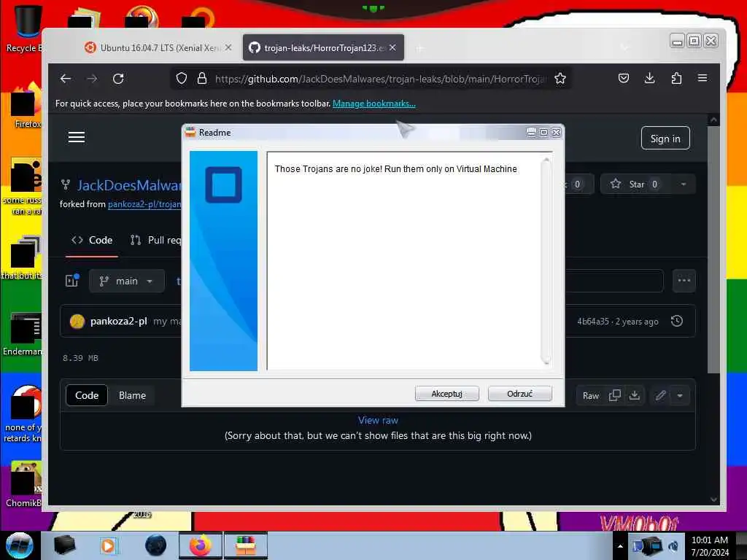Open a new tab with plus button

(x=419, y=48)
